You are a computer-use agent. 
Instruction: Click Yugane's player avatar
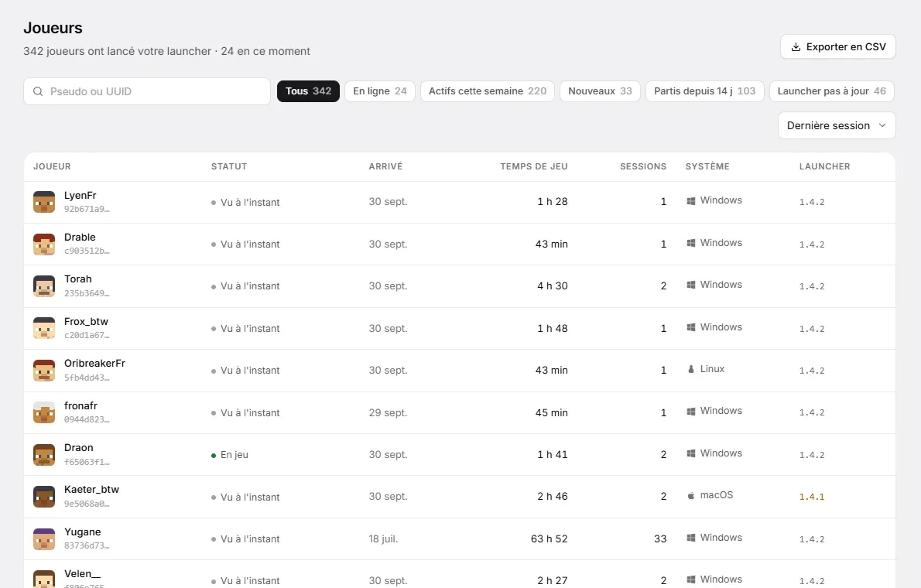(44, 539)
